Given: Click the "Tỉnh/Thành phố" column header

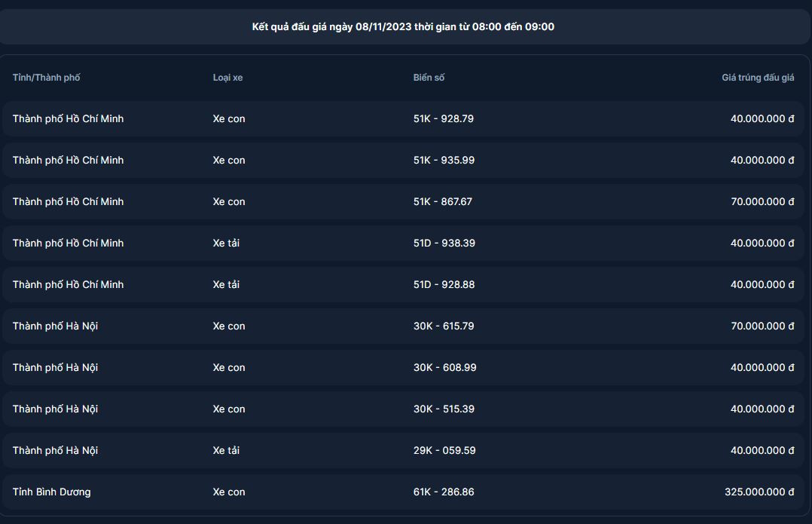Looking at the screenshot, I should click(x=46, y=78).
